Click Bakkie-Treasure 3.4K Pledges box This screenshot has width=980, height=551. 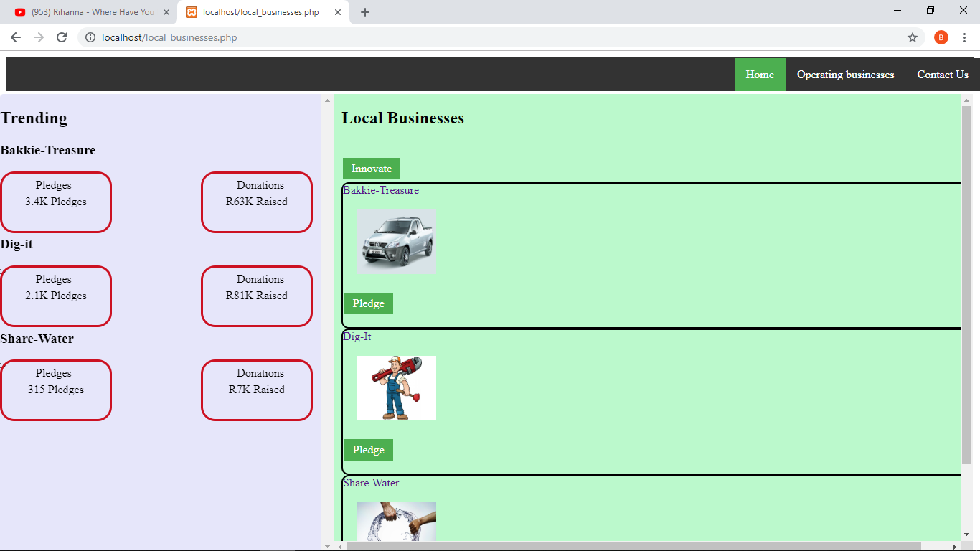56,202
